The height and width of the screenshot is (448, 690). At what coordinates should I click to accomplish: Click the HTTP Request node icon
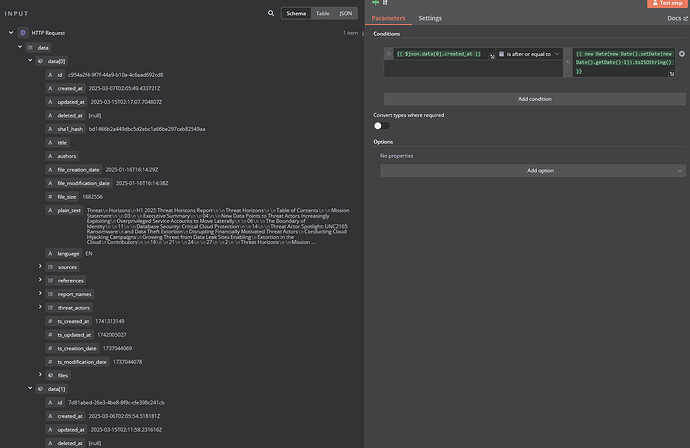point(23,33)
